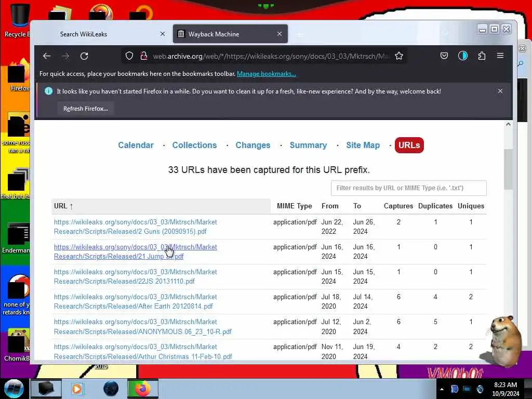Screen dimensions: 532x399
Task: Open the Windows Start orb
Action: (14, 389)
